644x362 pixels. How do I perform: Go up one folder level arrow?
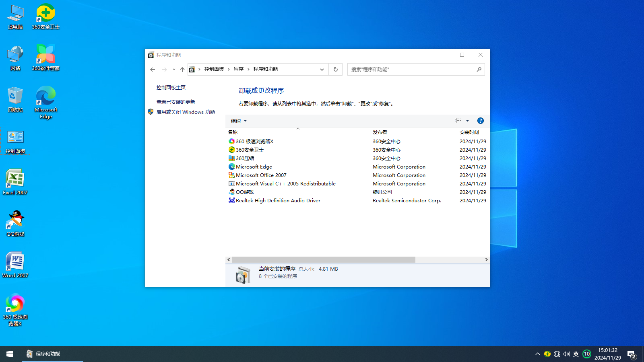pyautogui.click(x=182, y=70)
